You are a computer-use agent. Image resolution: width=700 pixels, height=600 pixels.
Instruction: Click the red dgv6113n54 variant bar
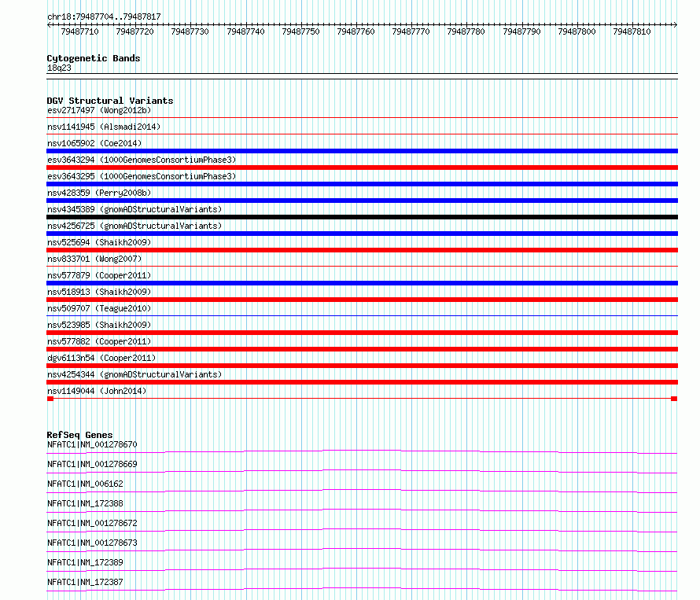362,366
